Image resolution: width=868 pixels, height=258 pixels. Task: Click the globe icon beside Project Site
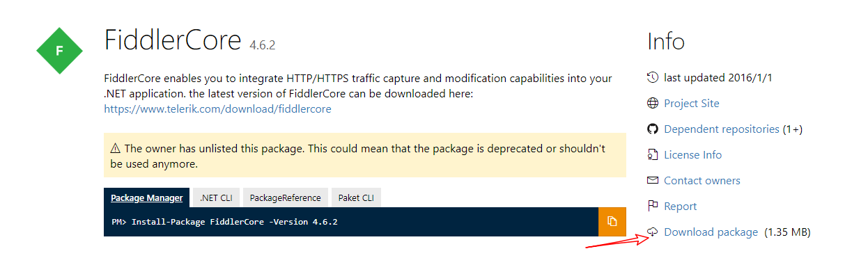tap(653, 104)
